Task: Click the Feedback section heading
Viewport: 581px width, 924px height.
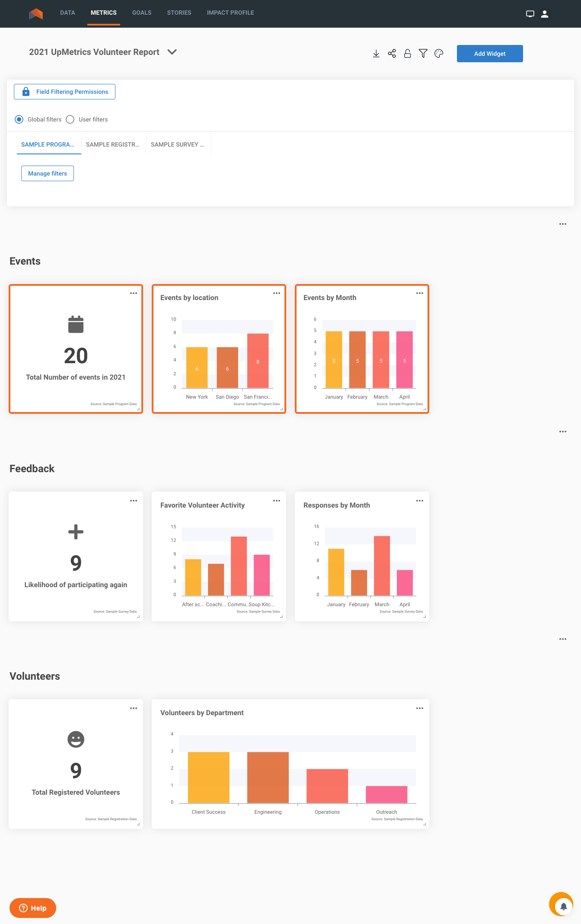Action: 32,469
